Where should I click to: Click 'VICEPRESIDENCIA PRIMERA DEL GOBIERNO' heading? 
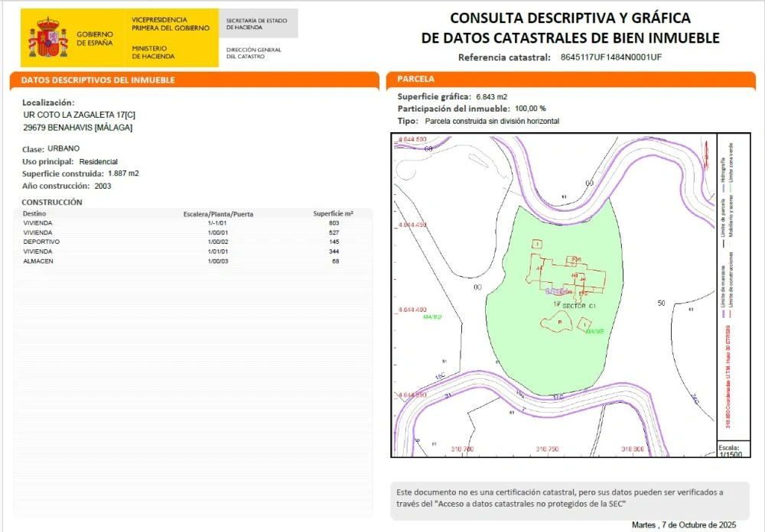click(171, 24)
